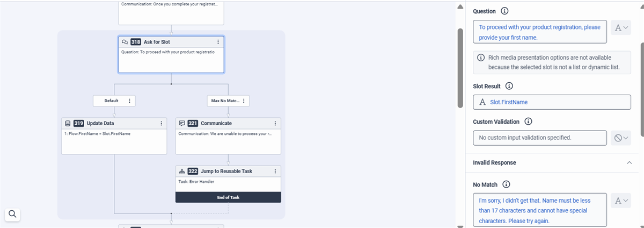Open the Max No Match path menu
The width and height of the screenshot is (644, 228).
(x=244, y=101)
